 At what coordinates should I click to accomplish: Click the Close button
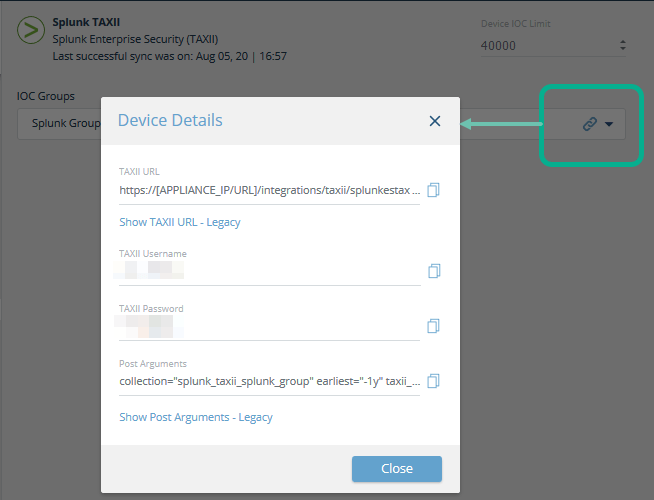pos(397,469)
